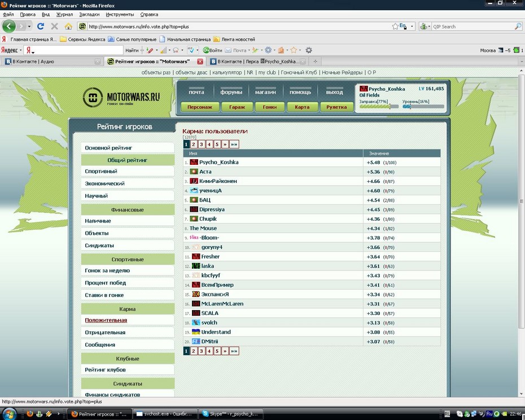The width and height of the screenshot is (525, 420).
Task: Open the Файл menu
Action: 8,15
